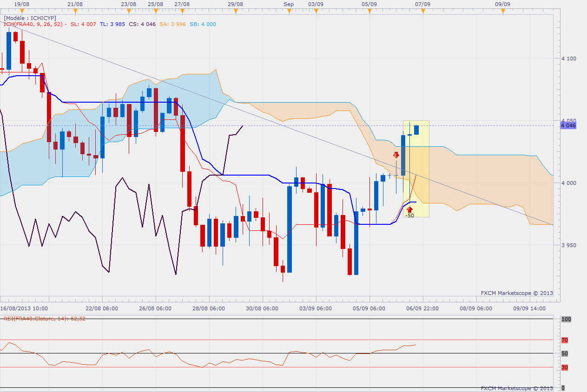The width and height of the screenshot is (587, 392).
Task: Click the "16/08/2013 10:00" time axis label
Action: [24, 308]
